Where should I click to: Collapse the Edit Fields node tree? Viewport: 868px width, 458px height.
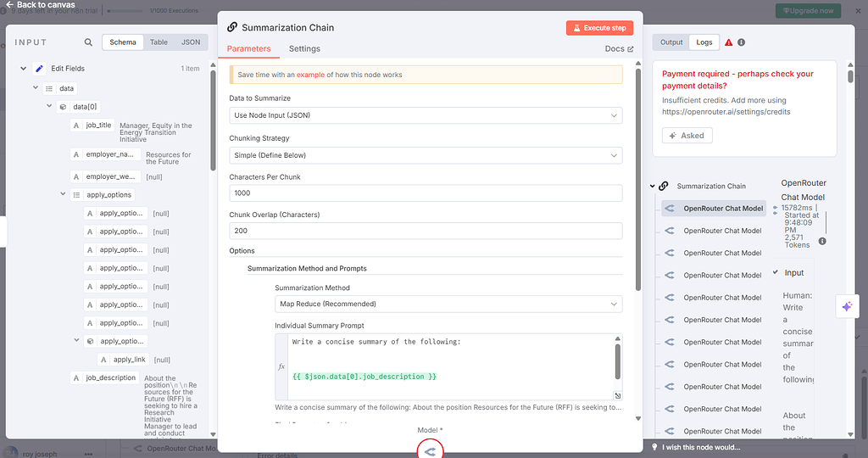[23, 69]
